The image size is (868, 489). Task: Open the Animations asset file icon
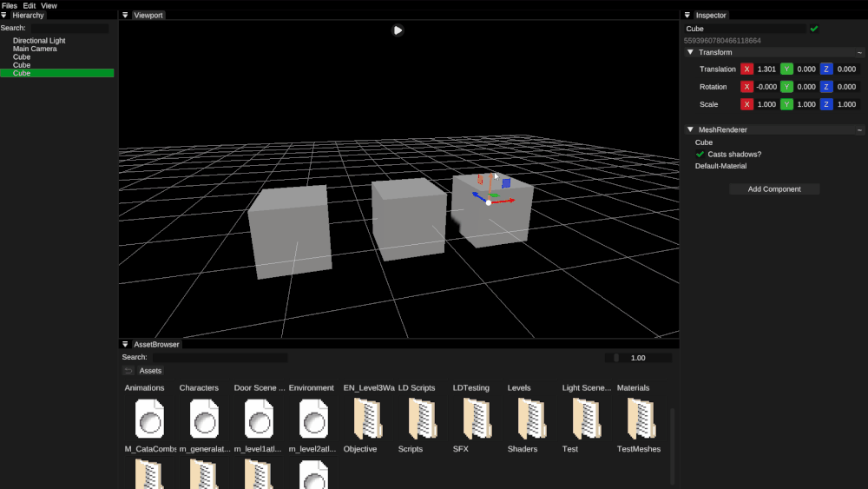(149, 418)
